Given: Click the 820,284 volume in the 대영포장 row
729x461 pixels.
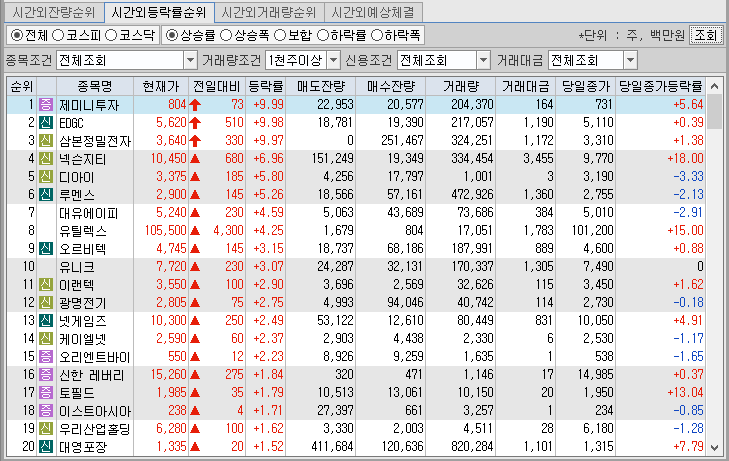Looking at the screenshot, I should point(472,447).
